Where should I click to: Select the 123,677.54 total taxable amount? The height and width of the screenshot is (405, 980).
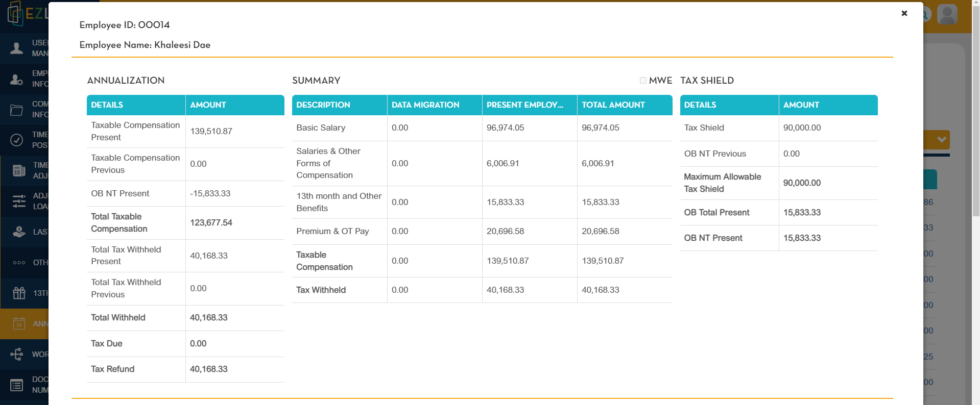click(x=211, y=222)
